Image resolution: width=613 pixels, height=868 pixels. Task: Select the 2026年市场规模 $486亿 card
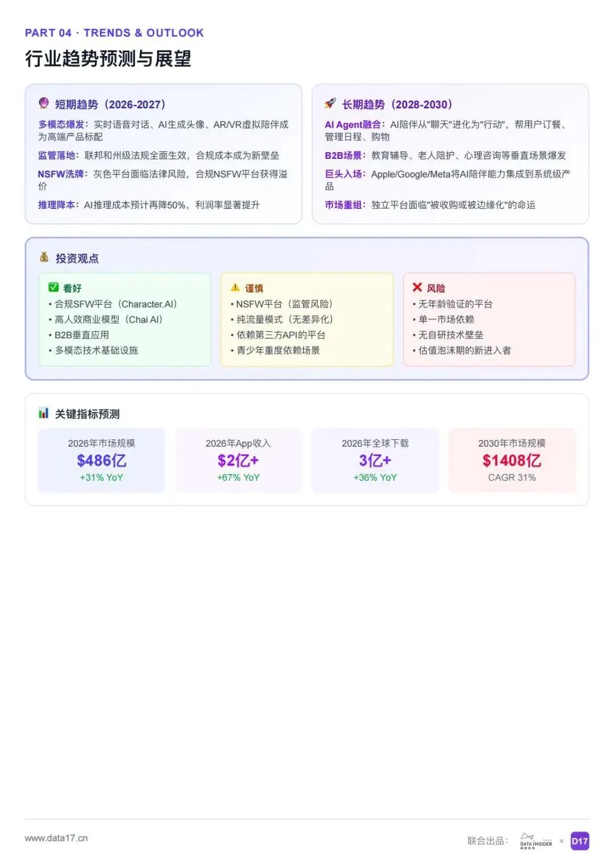click(102, 460)
